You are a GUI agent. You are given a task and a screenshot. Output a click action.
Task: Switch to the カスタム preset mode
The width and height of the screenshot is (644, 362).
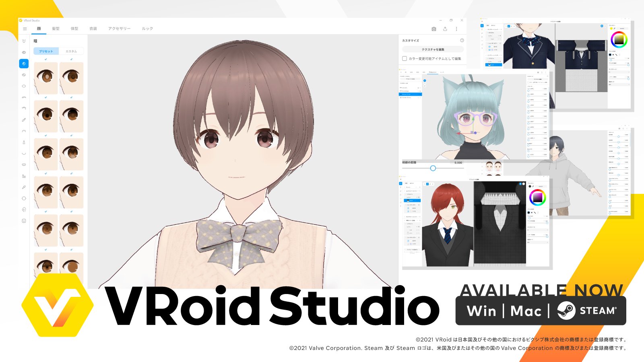72,51
